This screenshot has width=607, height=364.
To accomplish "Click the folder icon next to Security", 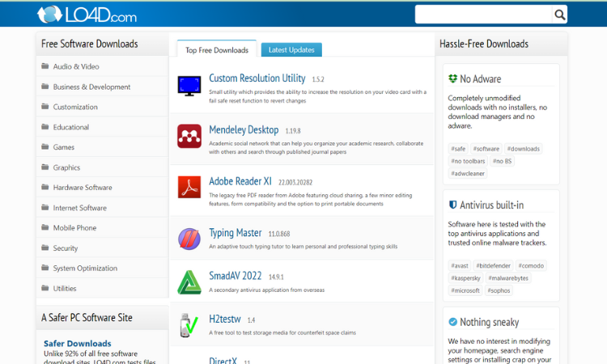I will pyautogui.click(x=45, y=248).
